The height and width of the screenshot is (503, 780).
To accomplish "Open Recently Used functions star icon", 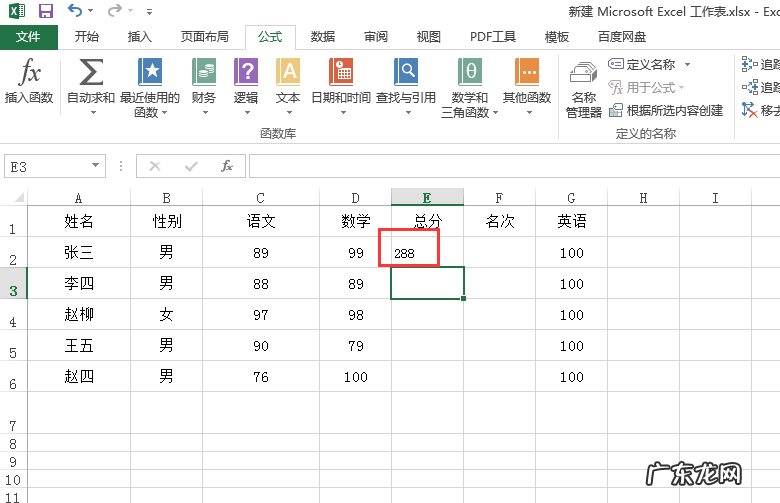I will click(x=150, y=72).
